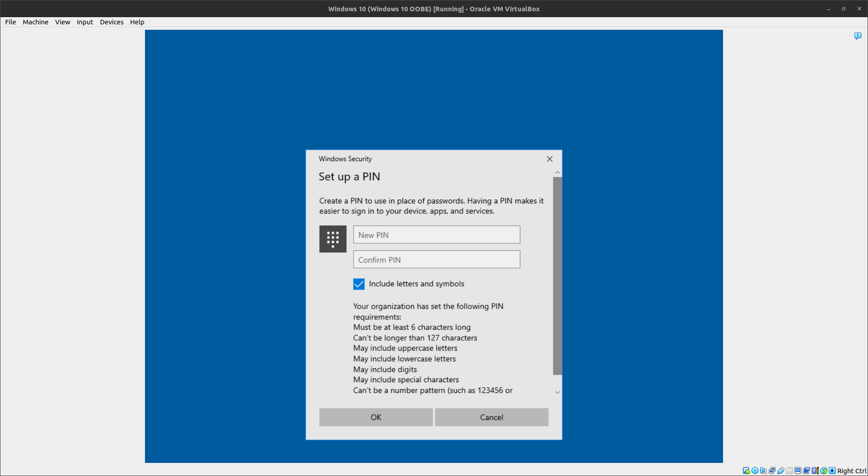The height and width of the screenshot is (476, 868).
Task: Click the hard disk activity status icon
Action: (746, 471)
